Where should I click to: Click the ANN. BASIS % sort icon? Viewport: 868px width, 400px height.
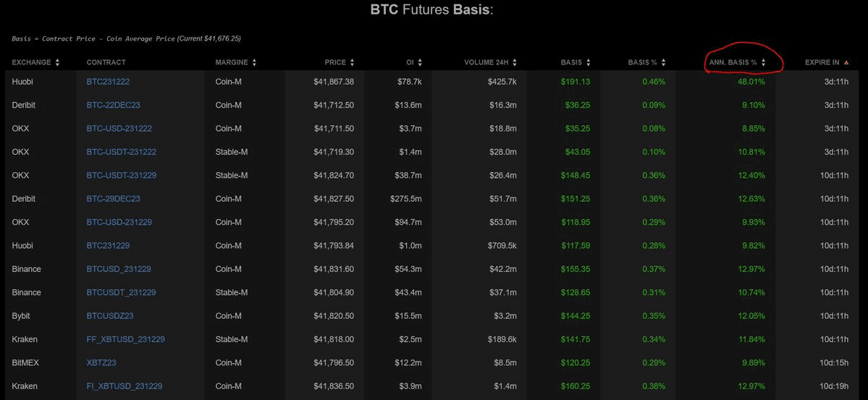(x=763, y=63)
